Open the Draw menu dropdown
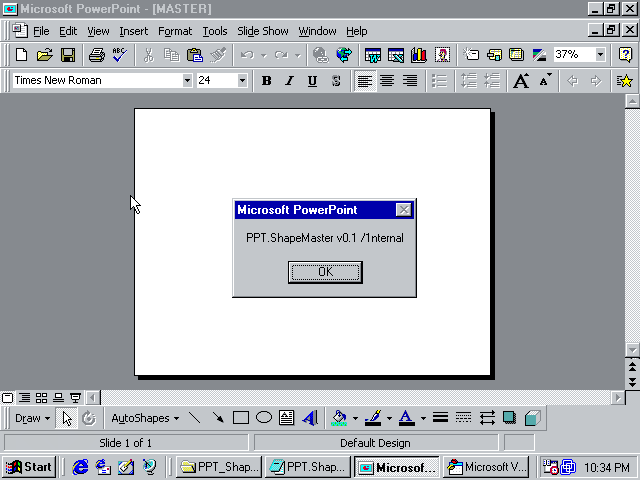Screen dimensions: 640x480 pyautogui.click(x=32, y=418)
